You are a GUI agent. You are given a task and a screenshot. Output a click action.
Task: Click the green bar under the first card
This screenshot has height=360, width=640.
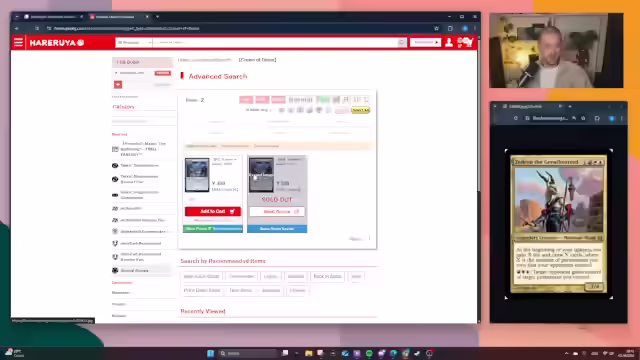point(213,229)
